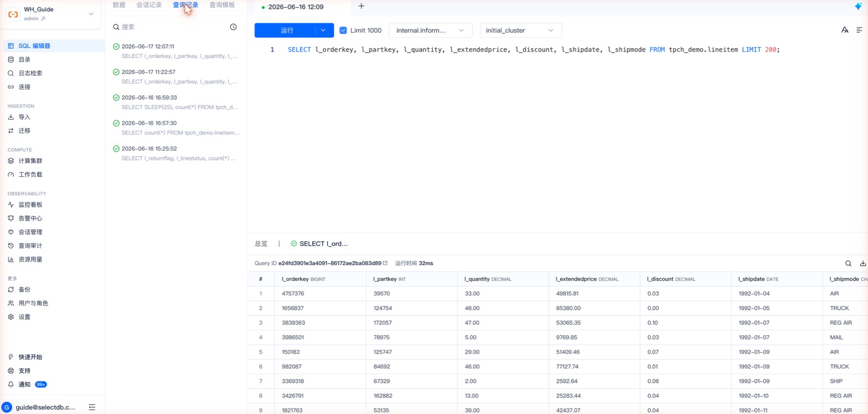The image size is (868, 414).
Task: Switch to the 会话记录 tab
Action: [149, 5]
